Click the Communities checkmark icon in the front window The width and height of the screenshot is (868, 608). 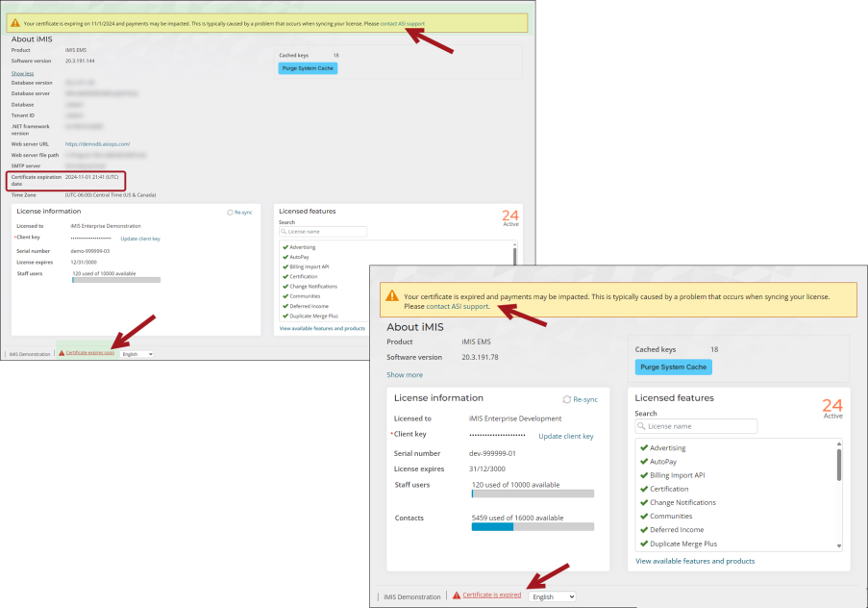(644, 516)
